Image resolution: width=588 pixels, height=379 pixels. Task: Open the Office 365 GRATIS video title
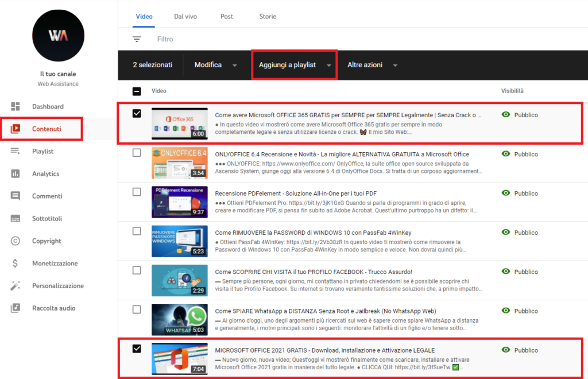[x=348, y=115]
